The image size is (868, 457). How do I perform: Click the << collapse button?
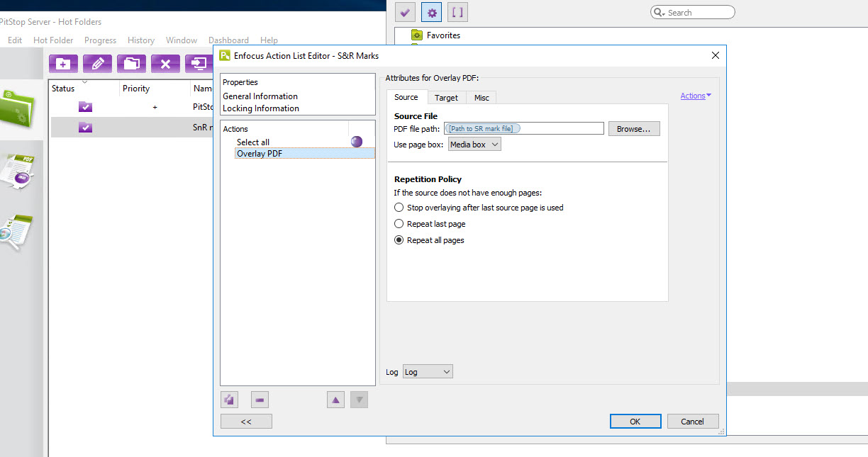[246, 422]
